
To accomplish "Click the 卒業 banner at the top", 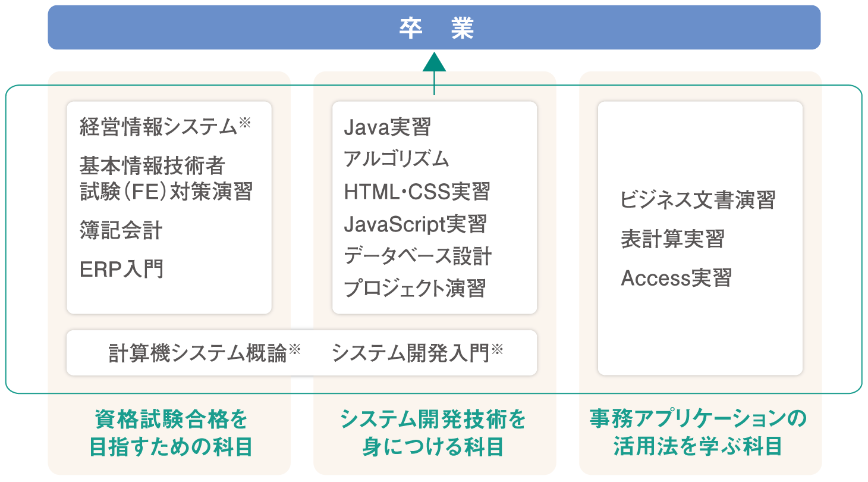I will pyautogui.click(x=434, y=27).
